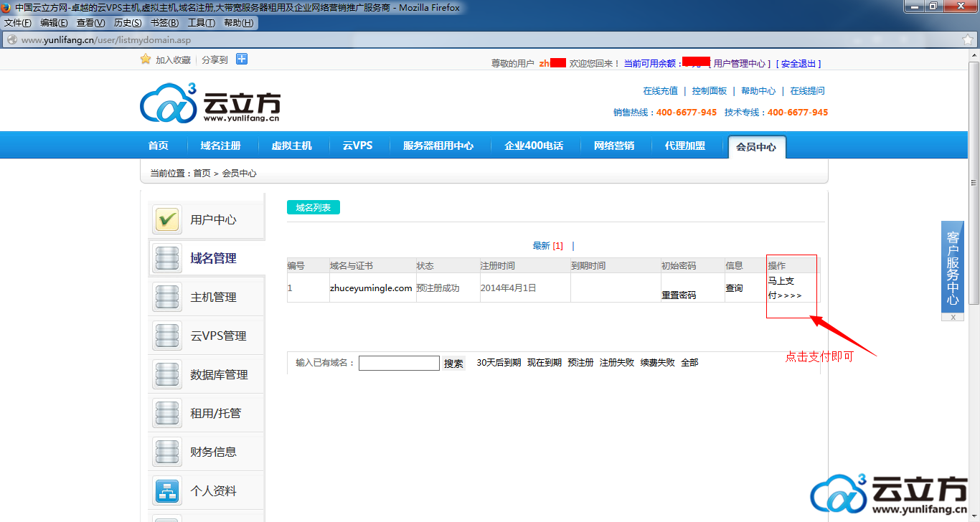Click the 个人资料 network icon

[x=167, y=490]
